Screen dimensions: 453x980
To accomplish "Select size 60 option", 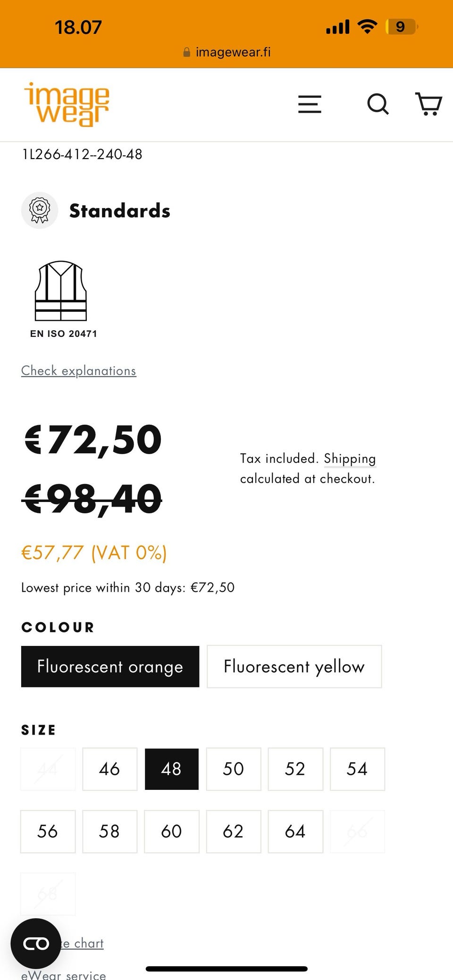I will click(x=171, y=831).
